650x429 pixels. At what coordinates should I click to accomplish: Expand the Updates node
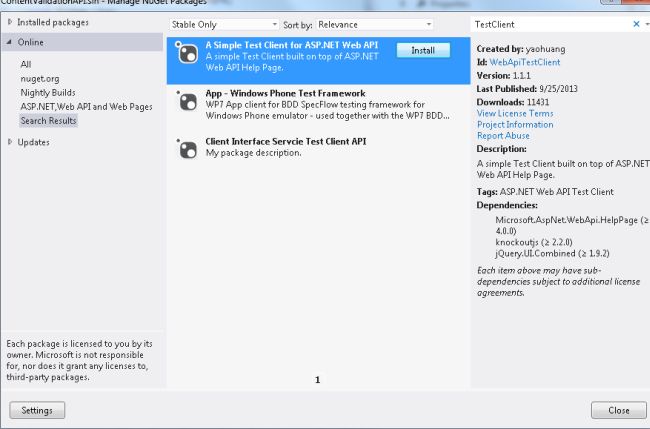pos(10,142)
